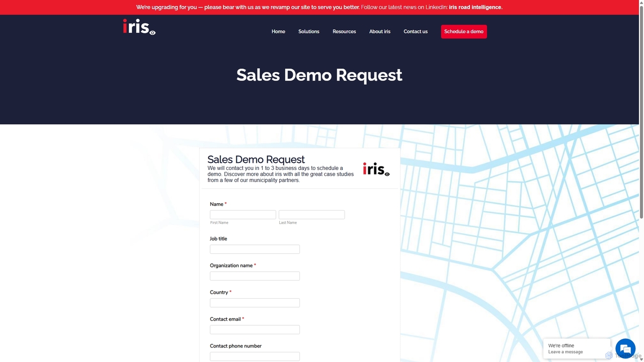Screen dimensions: 644x362
Task: Open the chat bubble icon
Action: coord(625,348)
